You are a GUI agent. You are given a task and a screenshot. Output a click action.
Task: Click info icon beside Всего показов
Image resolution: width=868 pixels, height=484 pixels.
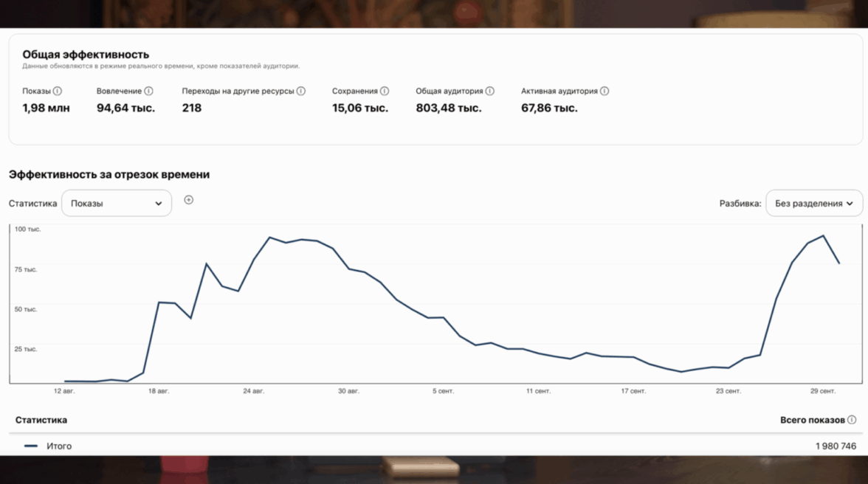click(x=852, y=420)
